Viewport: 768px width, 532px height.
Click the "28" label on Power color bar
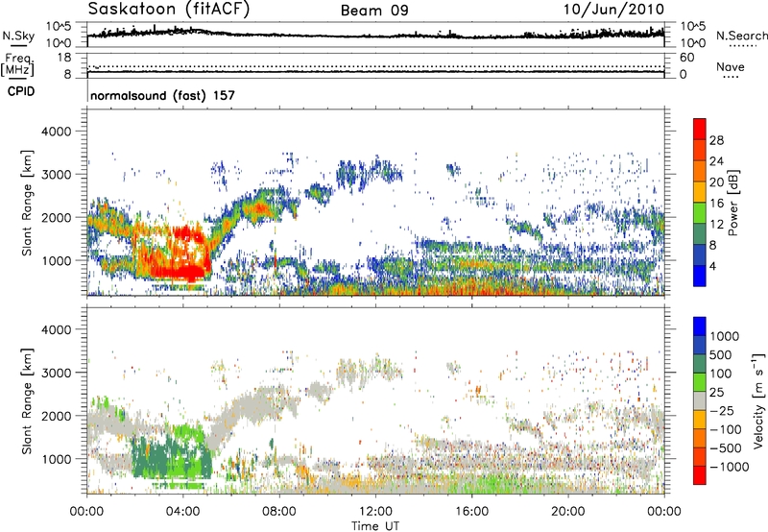pyautogui.click(x=716, y=140)
